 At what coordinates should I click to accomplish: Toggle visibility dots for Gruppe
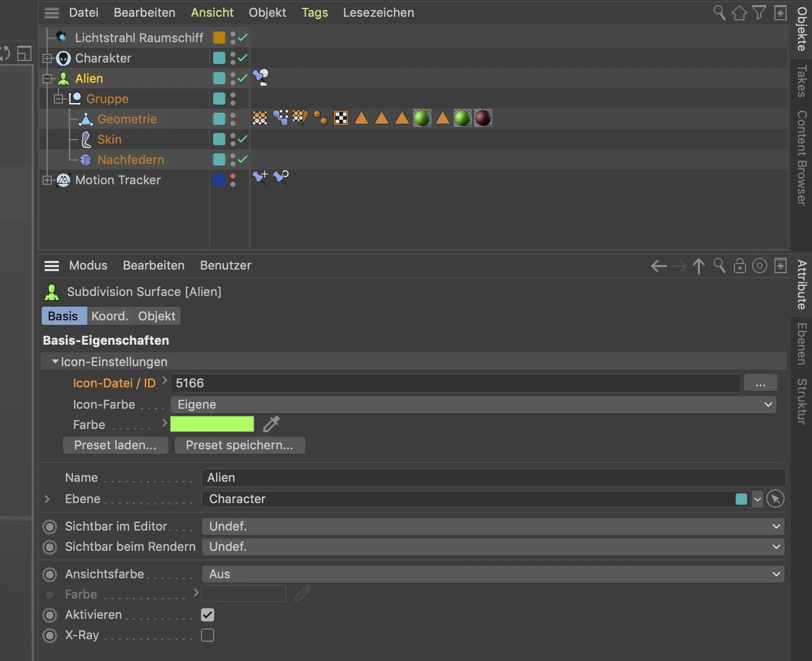(x=233, y=98)
